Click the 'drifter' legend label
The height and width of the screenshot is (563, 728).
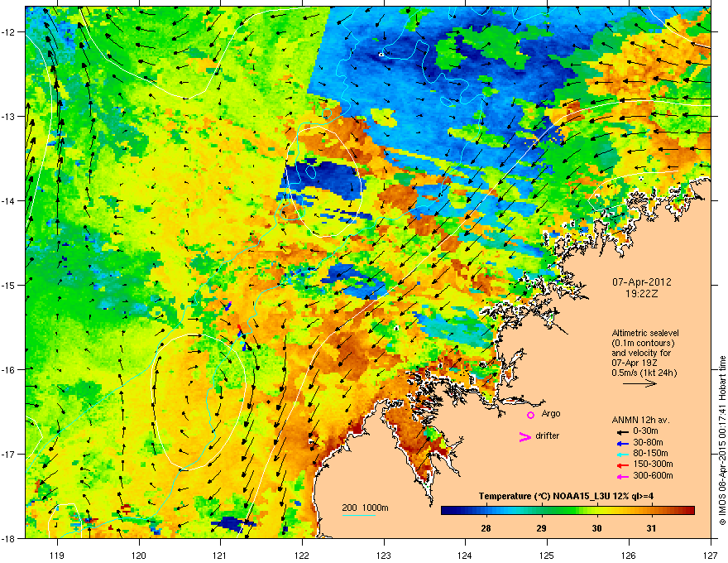tap(548, 435)
